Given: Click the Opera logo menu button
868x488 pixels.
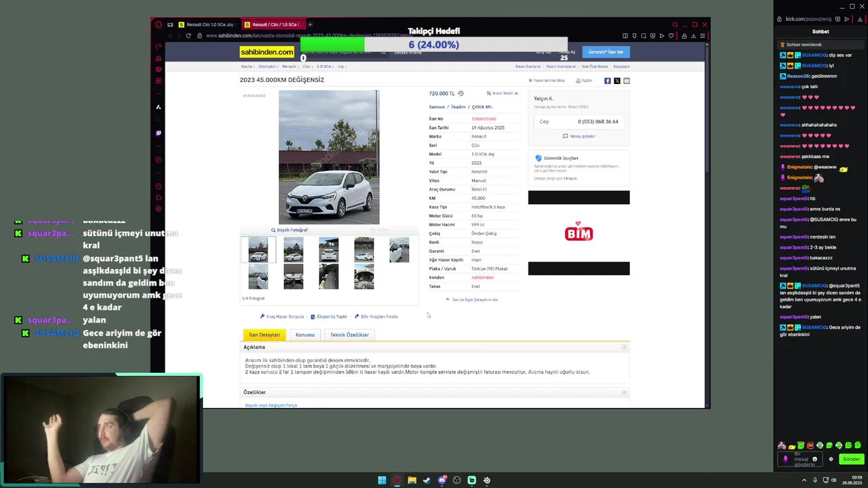Looking at the screenshot, I should tap(159, 25).
